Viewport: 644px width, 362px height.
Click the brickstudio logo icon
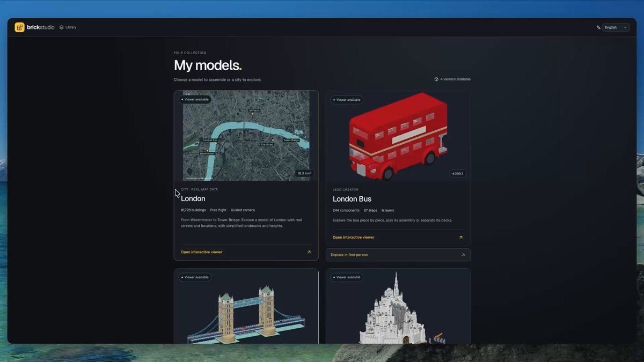19,27
